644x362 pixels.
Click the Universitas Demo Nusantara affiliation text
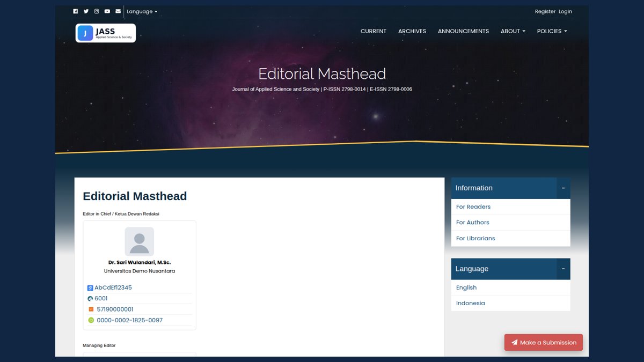tap(140, 271)
